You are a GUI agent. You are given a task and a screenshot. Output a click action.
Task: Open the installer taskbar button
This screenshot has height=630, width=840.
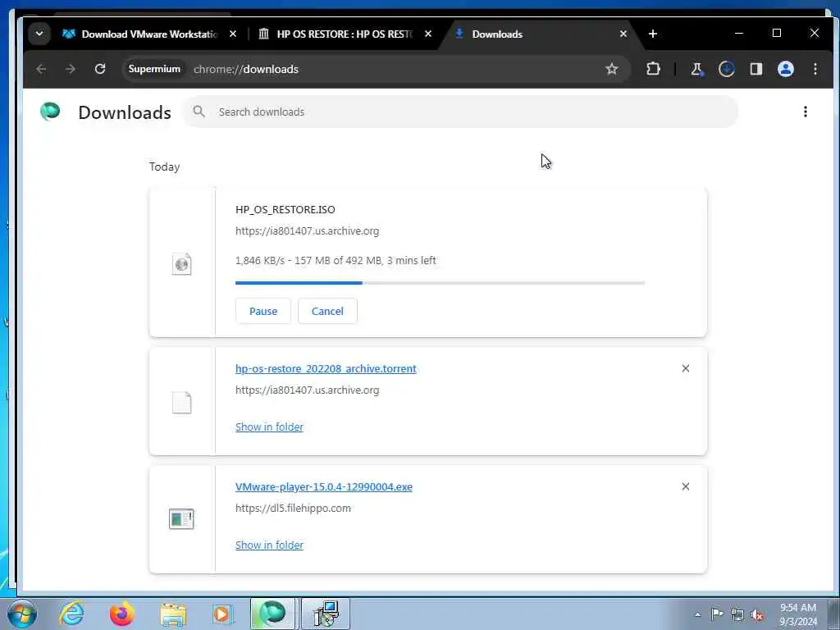point(326,614)
